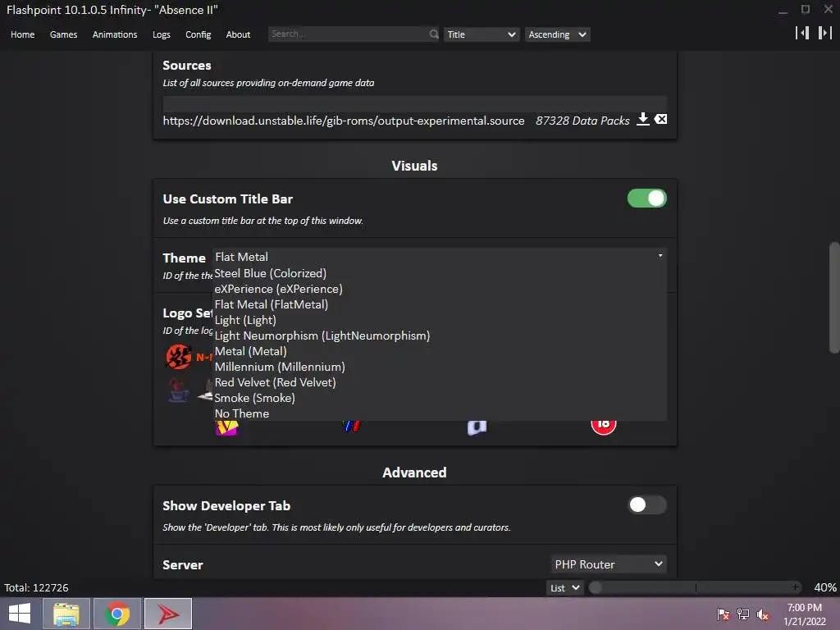Choose eXPerience theme option
This screenshot has height=630, width=840.
pyautogui.click(x=440, y=289)
